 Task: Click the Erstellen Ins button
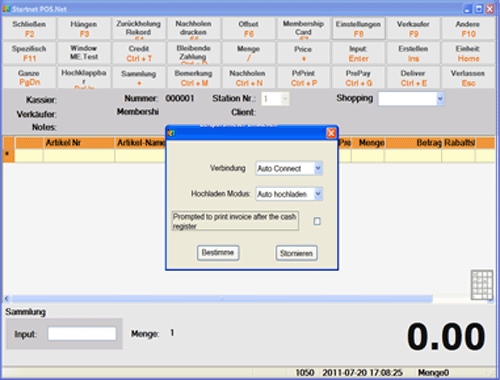point(413,53)
